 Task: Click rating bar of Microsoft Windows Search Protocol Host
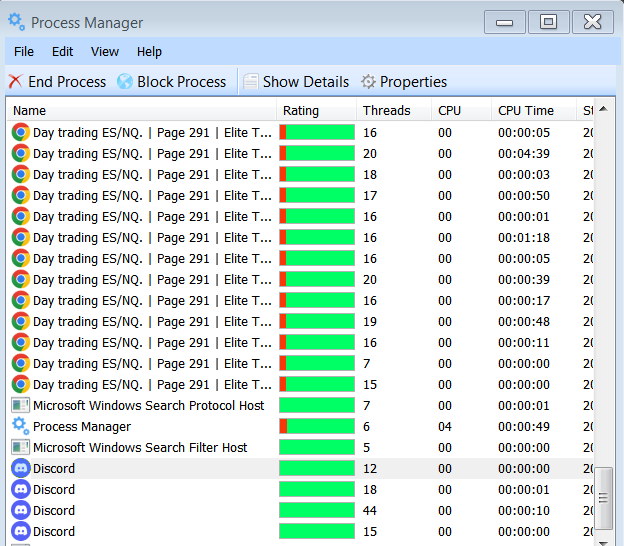coord(317,406)
